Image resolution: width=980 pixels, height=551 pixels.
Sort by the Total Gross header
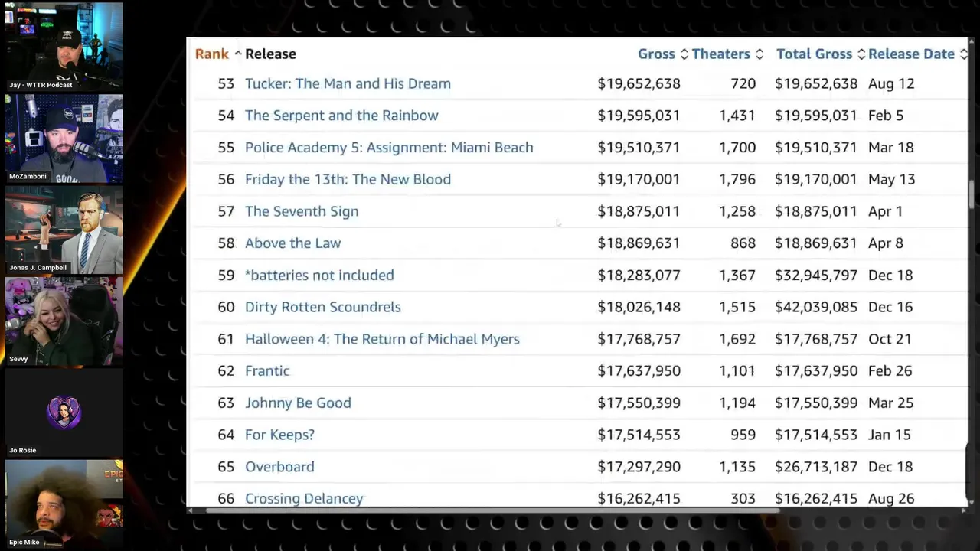814,54
